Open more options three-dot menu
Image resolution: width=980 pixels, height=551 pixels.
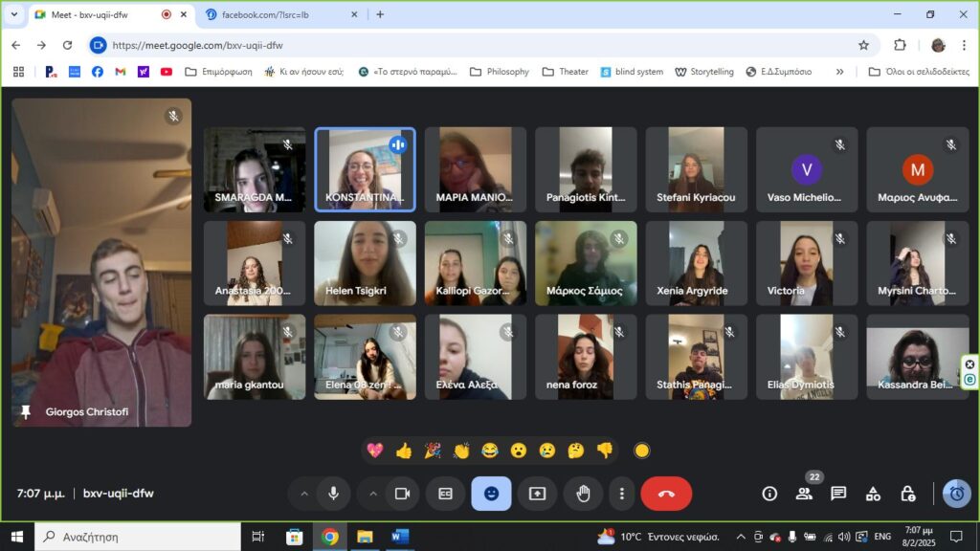click(x=622, y=494)
